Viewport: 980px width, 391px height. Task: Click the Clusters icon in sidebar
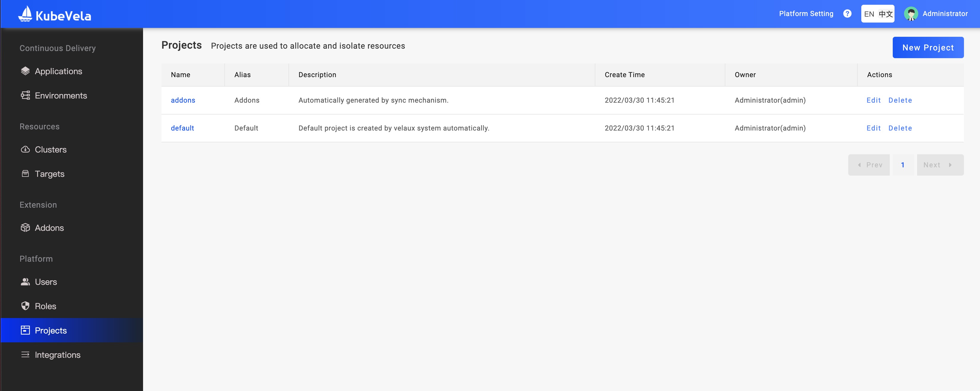point(24,149)
